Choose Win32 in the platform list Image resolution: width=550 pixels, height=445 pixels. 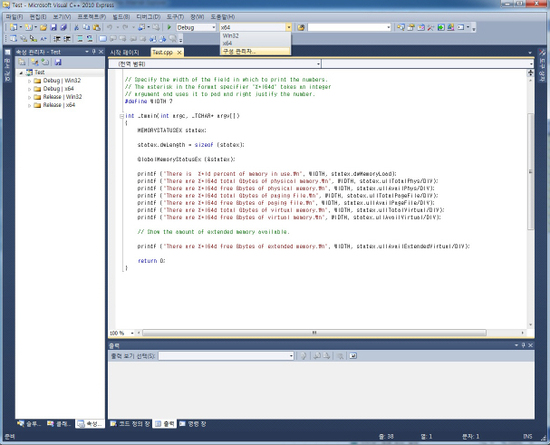click(255, 35)
